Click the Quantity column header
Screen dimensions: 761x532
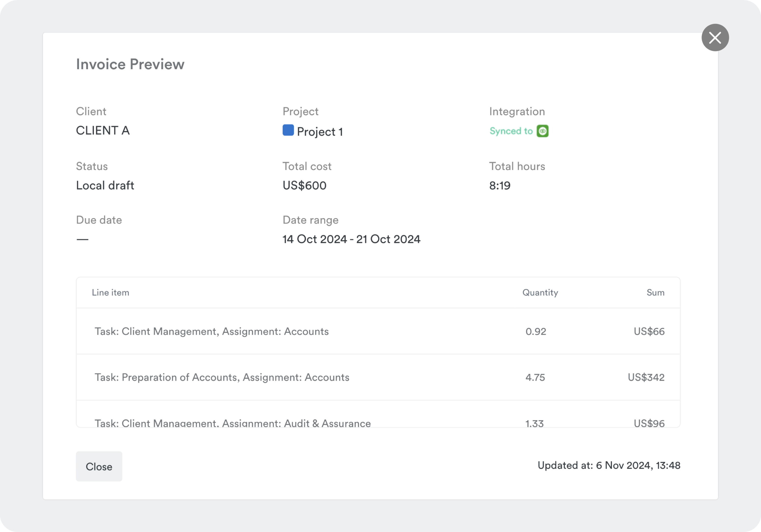[540, 293]
